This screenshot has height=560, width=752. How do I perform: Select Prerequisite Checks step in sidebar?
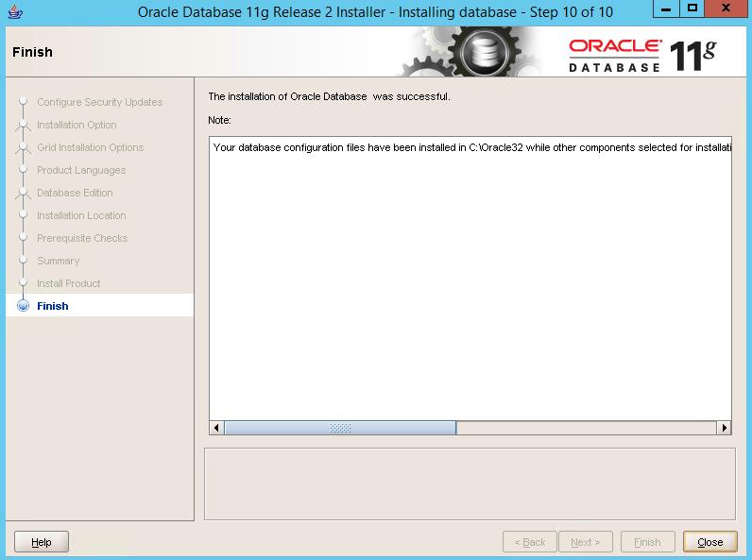(82, 238)
